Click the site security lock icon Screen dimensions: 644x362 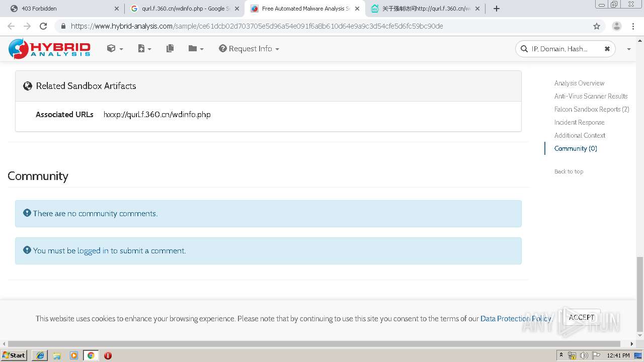[63, 26]
